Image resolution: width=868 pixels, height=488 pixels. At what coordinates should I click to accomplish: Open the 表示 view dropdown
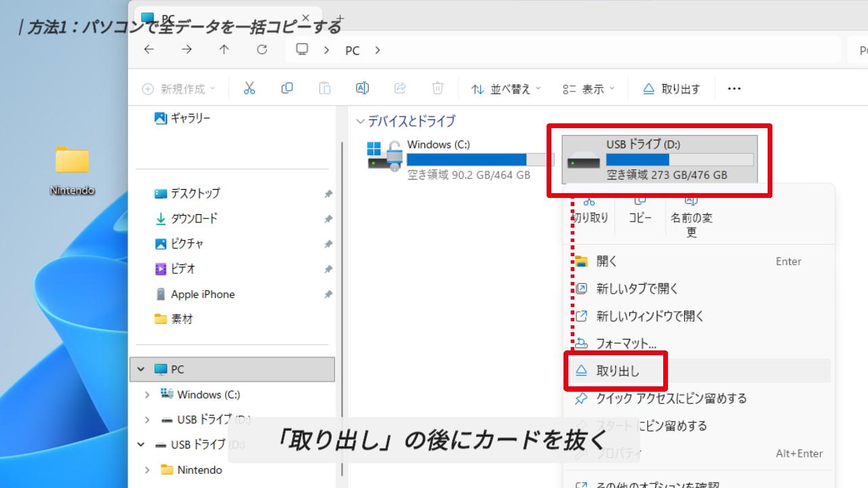tap(589, 89)
